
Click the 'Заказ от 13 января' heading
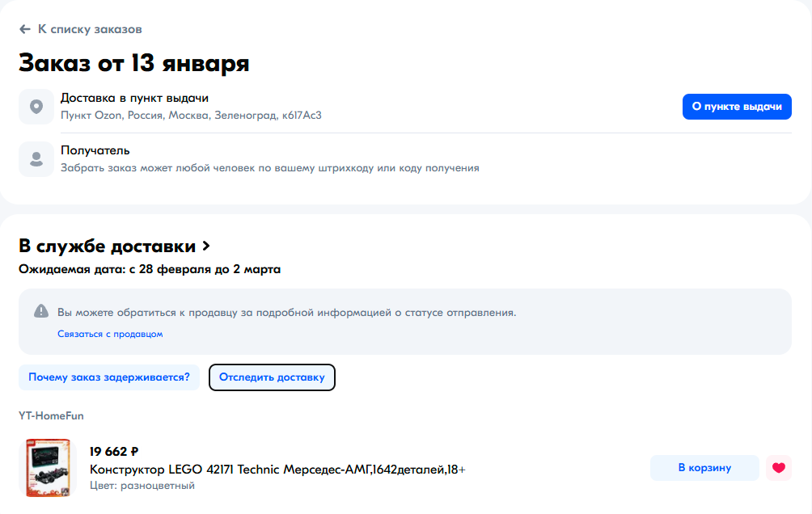134,63
